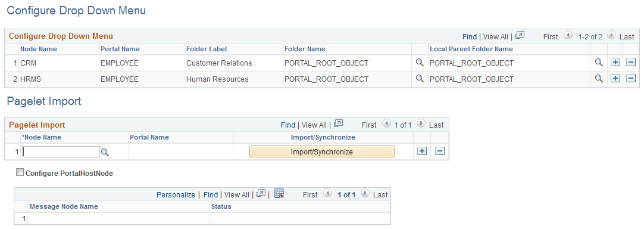The image size is (644, 229).
Task: Open Folder Name lookup for HRMS row
Action: click(420, 78)
